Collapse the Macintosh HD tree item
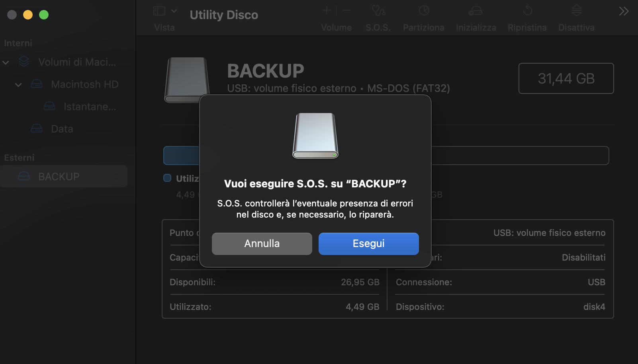The height and width of the screenshot is (364, 638). click(18, 85)
